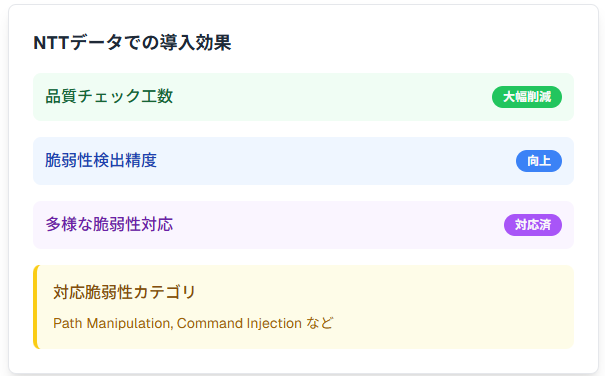Click the yellow accent bar of category box

point(35,307)
